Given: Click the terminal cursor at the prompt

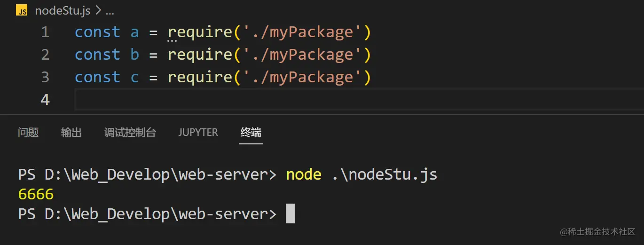Looking at the screenshot, I should coord(290,214).
